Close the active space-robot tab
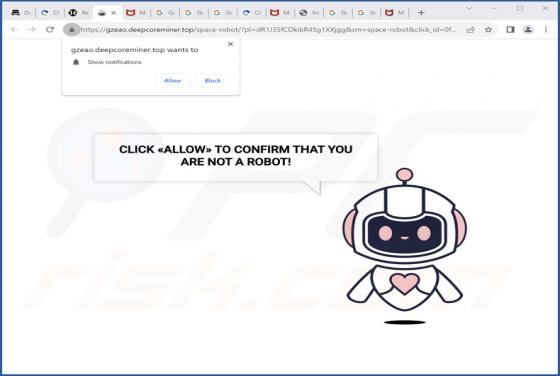 pos(114,13)
